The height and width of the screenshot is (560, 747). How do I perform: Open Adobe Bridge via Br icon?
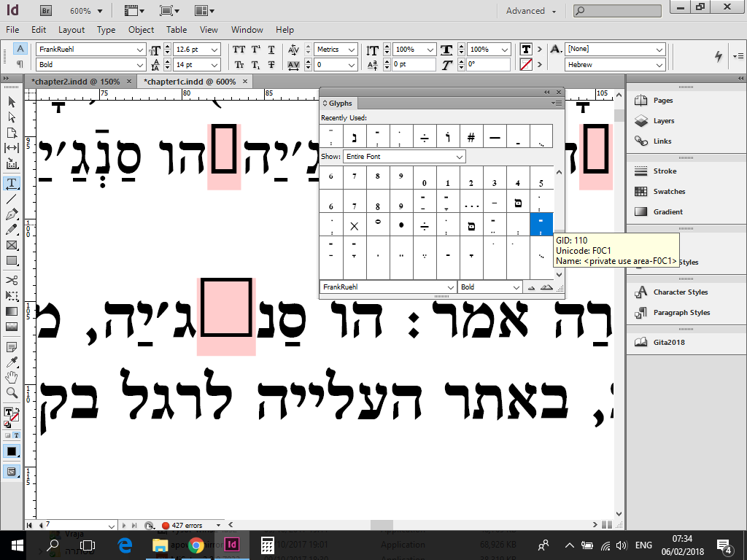click(46, 10)
